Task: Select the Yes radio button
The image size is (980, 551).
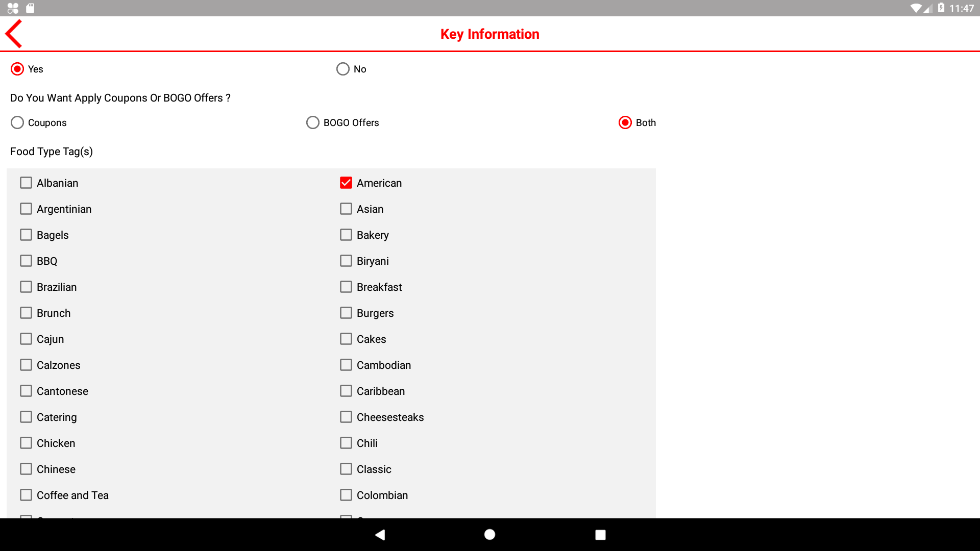Action: (x=17, y=69)
